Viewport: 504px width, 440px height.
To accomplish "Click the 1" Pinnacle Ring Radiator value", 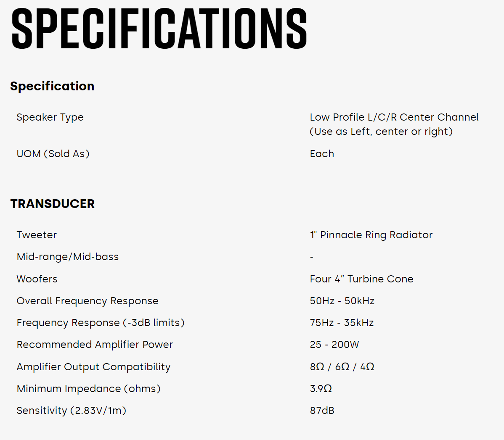I will pos(371,235).
